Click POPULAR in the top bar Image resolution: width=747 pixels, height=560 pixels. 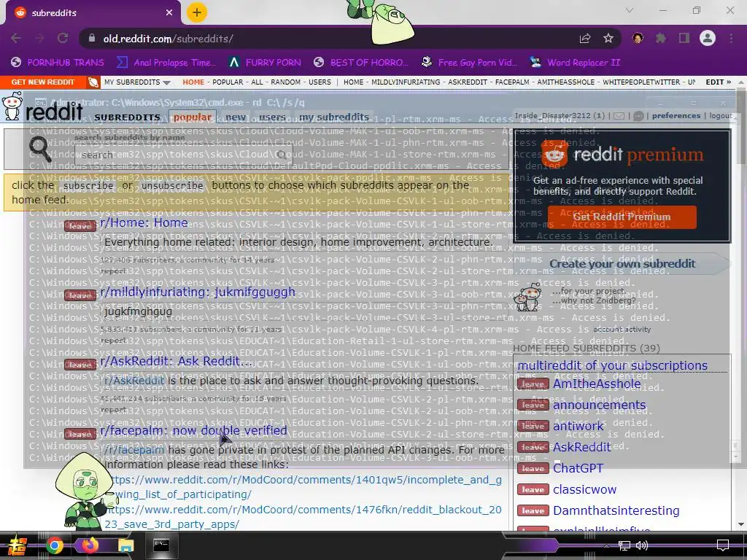pos(228,82)
